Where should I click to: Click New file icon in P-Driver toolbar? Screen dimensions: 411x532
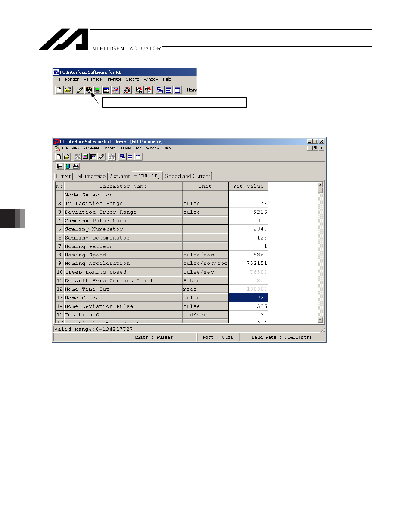59,157
